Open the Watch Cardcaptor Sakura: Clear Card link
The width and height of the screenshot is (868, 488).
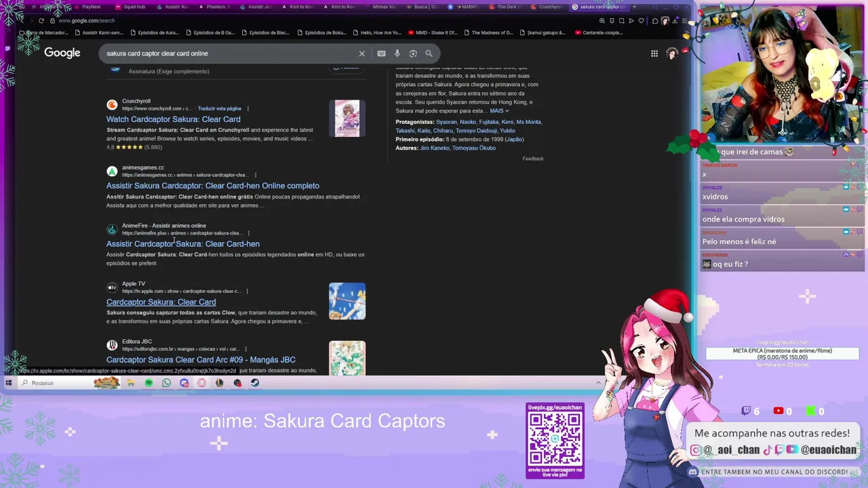[173, 119]
